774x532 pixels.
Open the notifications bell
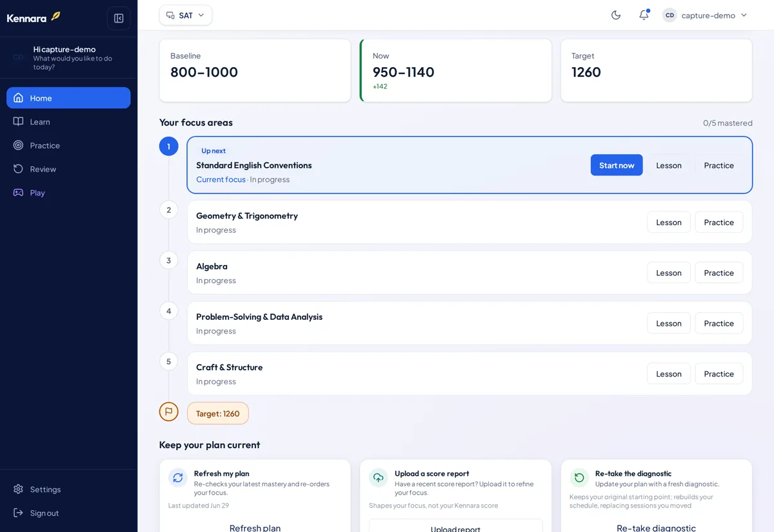coord(644,15)
